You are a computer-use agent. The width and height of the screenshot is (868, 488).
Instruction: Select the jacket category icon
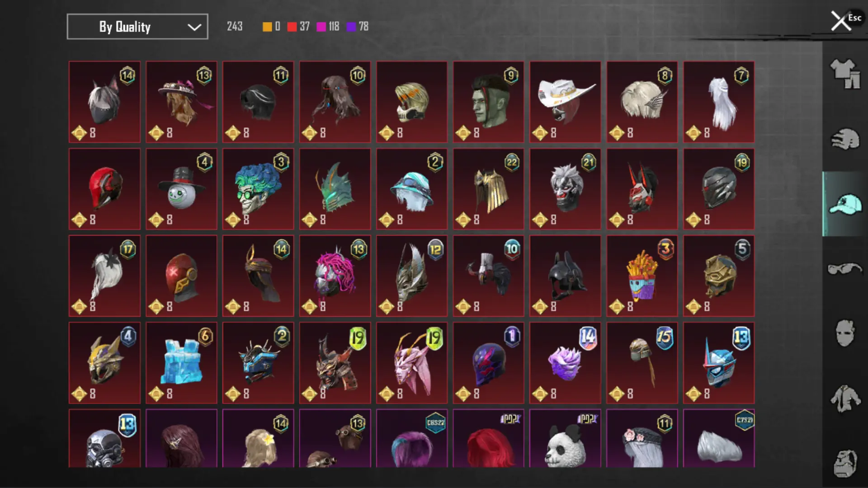coord(845,399)
